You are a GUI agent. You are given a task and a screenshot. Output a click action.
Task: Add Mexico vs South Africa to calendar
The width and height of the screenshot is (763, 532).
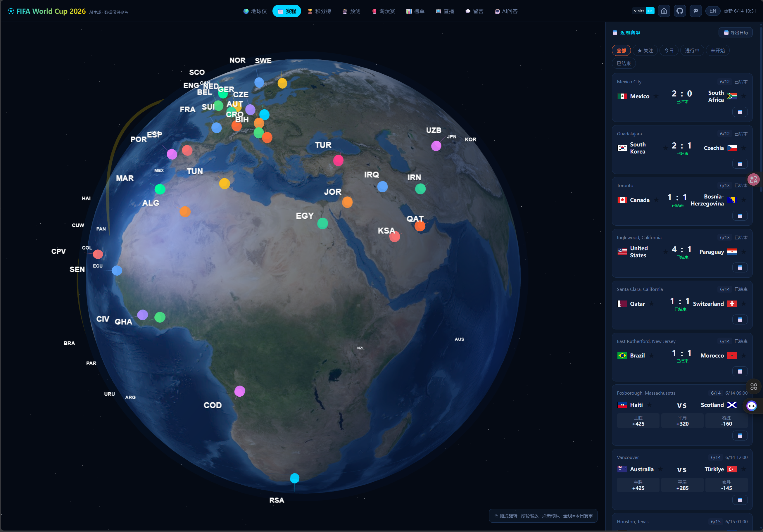click(x=740, y=112)
